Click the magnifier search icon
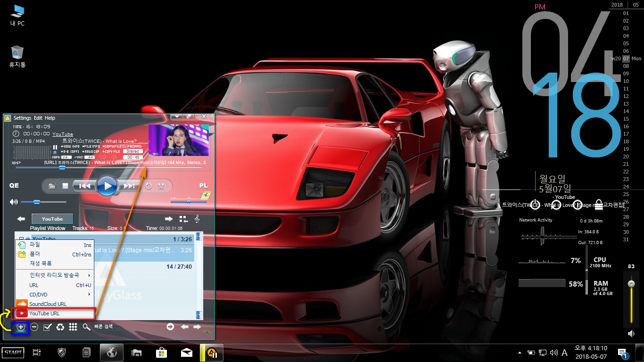The width and height of the screenshot is (644, 362). point(86,327)
